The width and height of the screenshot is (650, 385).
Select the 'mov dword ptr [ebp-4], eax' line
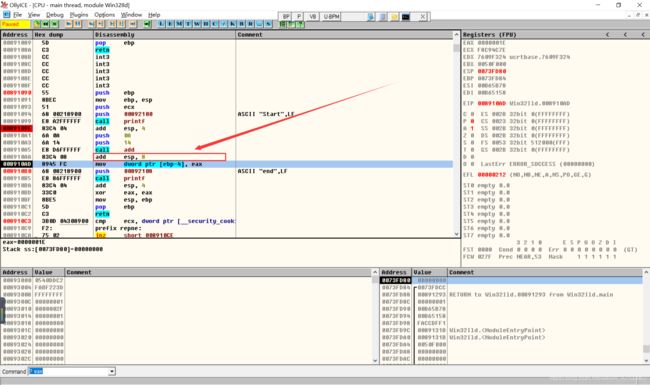[x=227, y=164]
